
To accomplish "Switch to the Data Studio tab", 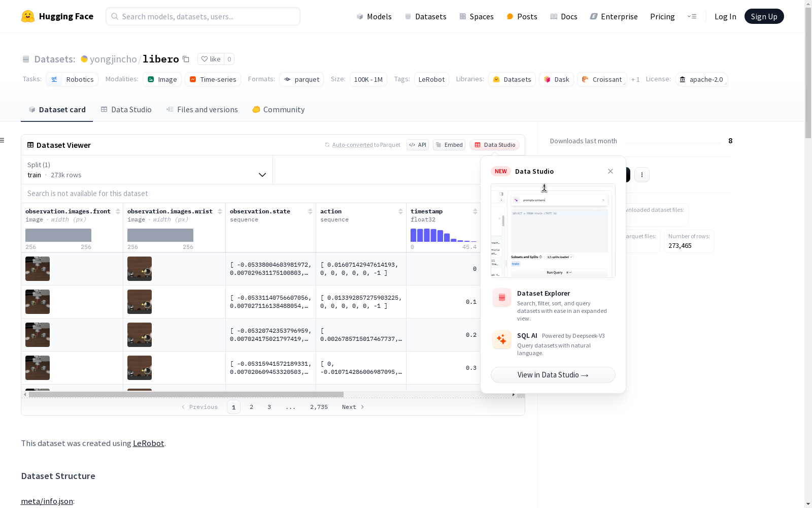I will click(x=126, y=110).
